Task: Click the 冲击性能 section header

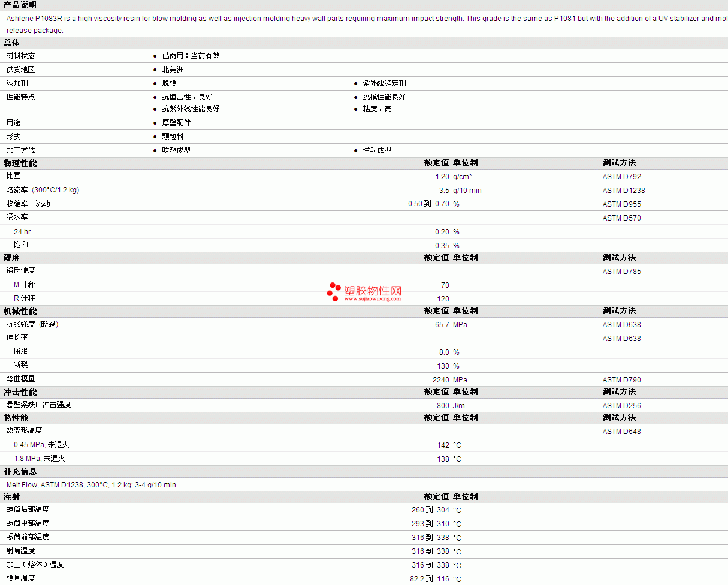Action: tap(20, 392)
